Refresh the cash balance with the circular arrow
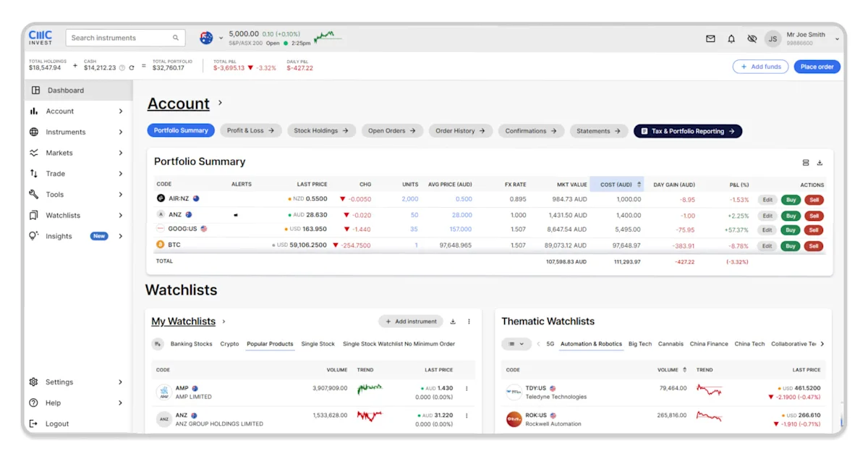The image size is (868, 459). [x=130, y=67]
